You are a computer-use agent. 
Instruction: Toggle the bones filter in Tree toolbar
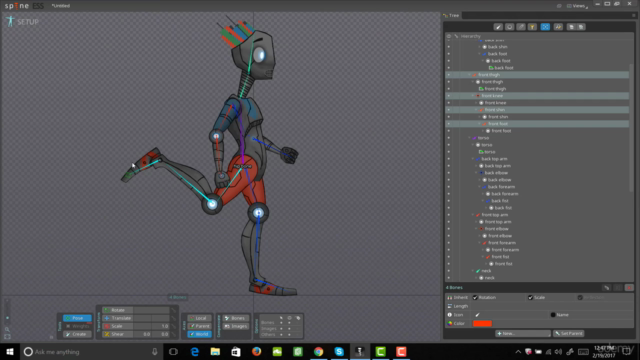pyautogui.click(x=498, y=27)
